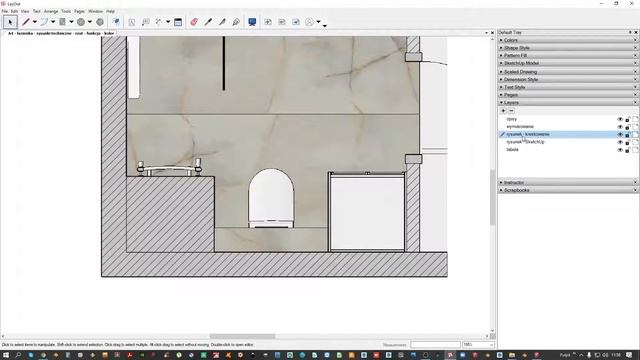Select the arrow Select tool
The height and width of the screenshot is (360, 640).
[10, 22]
